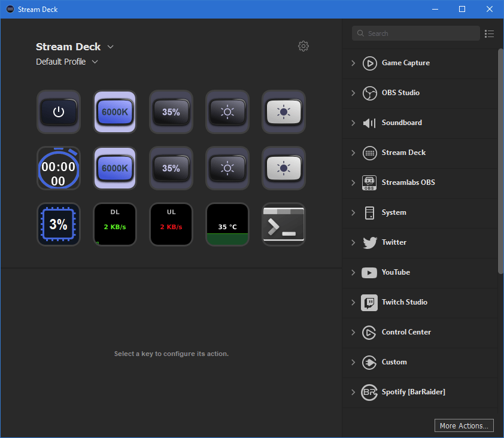The image size is (504, 438).
Task: Click the OBS Studio logo icon
Action: (x=370, y=93)
